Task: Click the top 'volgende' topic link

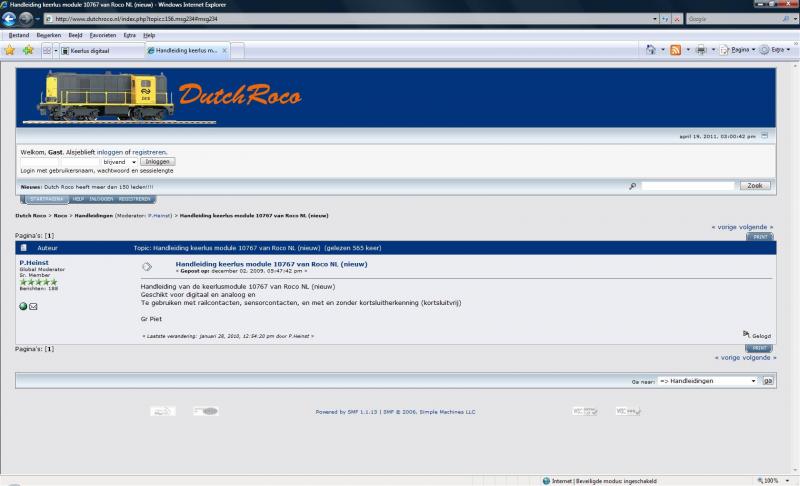Action: [x=753, y=227]
